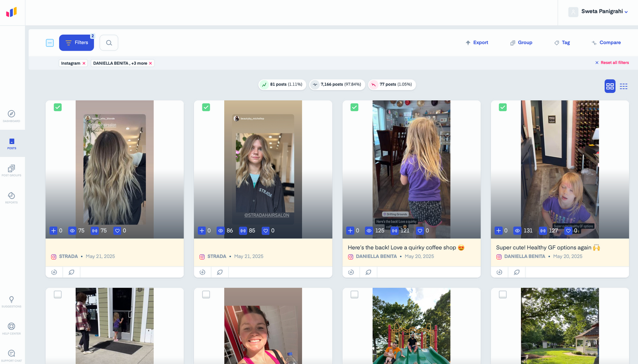Select the gazebo park post
638x364 pixels.
point(503,294)
